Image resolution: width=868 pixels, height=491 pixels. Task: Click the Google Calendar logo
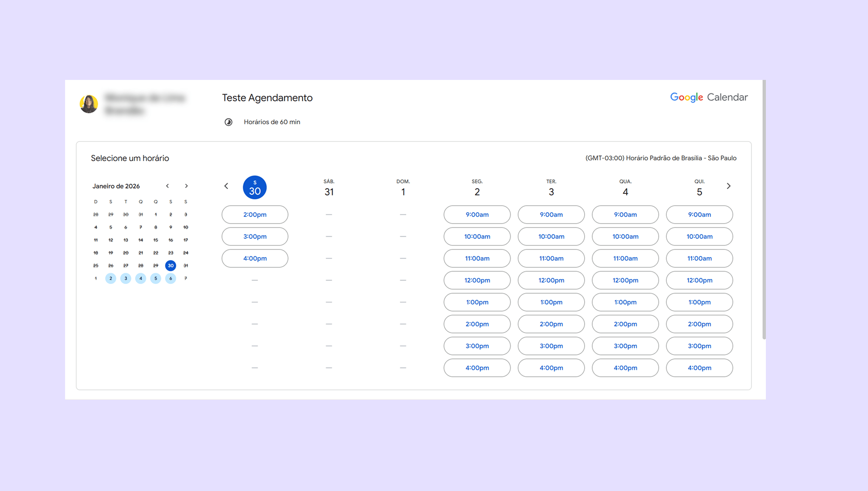pyautogui.click(x=708, y=97)
